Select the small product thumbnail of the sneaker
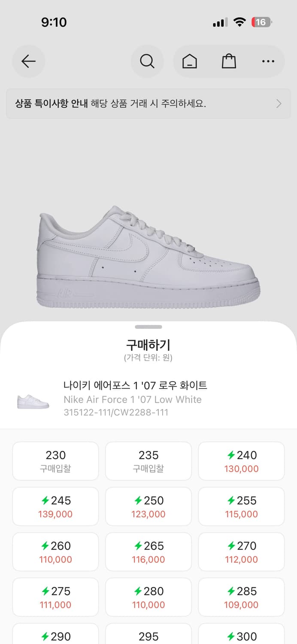This screenshot has height=644, width=297. 33,399
